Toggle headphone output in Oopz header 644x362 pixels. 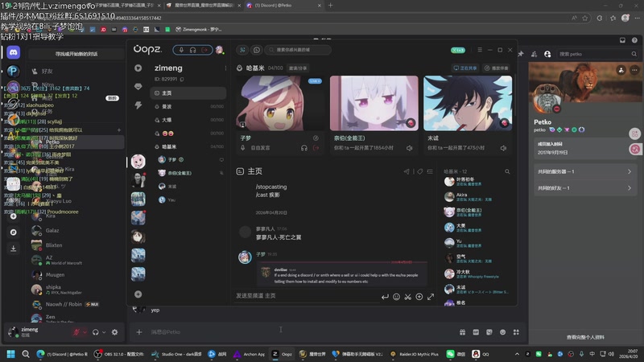(192, 50)
